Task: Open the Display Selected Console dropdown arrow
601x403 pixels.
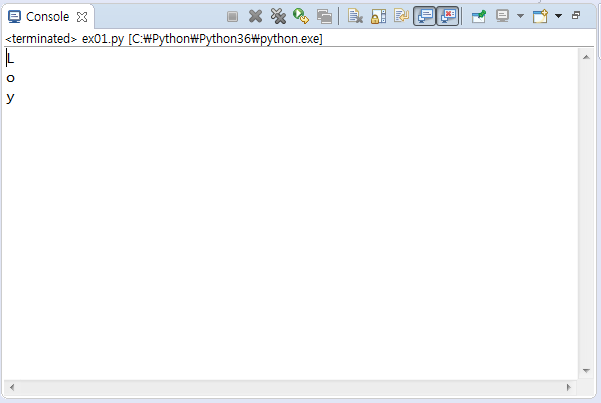Action: tap(520, 16)
